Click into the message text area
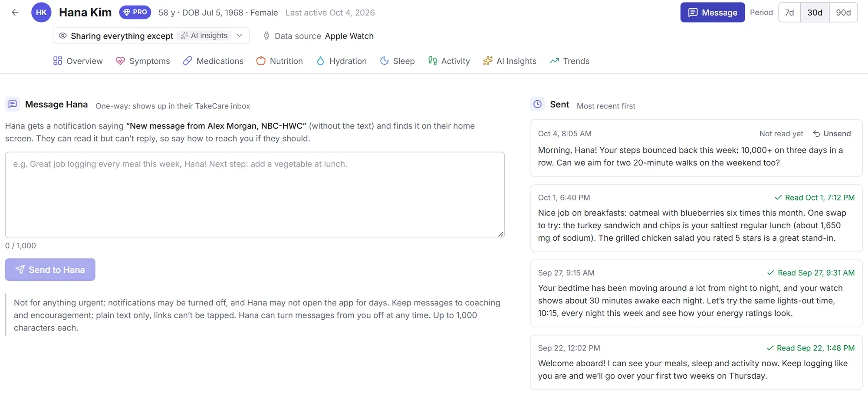The height and width of the screenshot is (400, 868). (255, 195)
